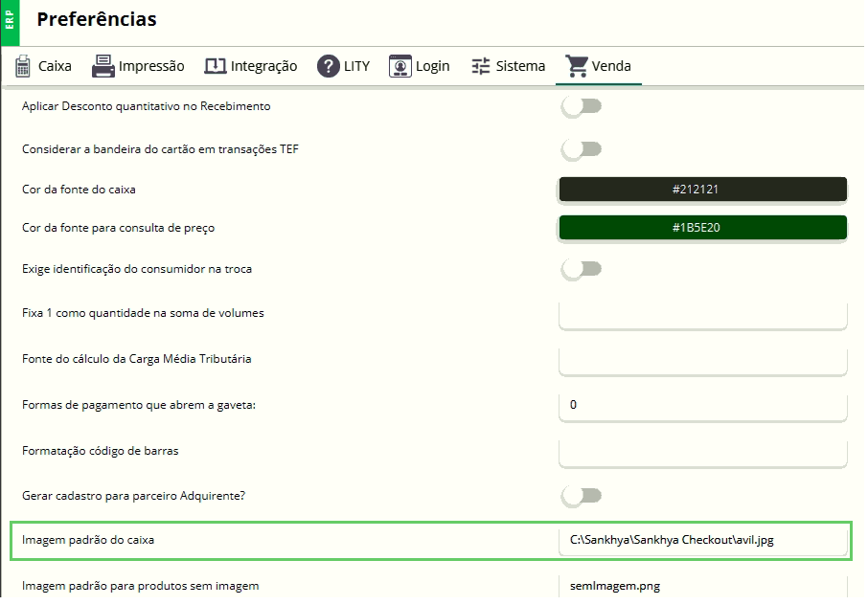The height and width of the screenshot is (605, 868).
Task: Click the Login user icon
Action: coord(400,66)
